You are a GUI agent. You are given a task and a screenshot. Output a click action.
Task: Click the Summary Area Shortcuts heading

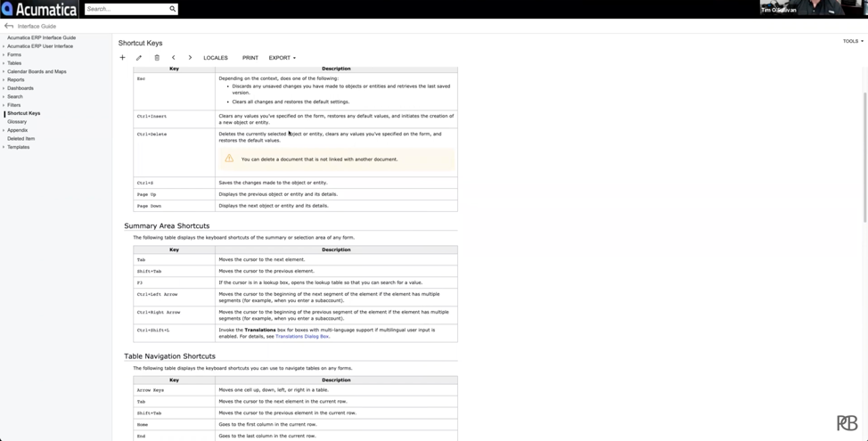[x=167, y=225]
